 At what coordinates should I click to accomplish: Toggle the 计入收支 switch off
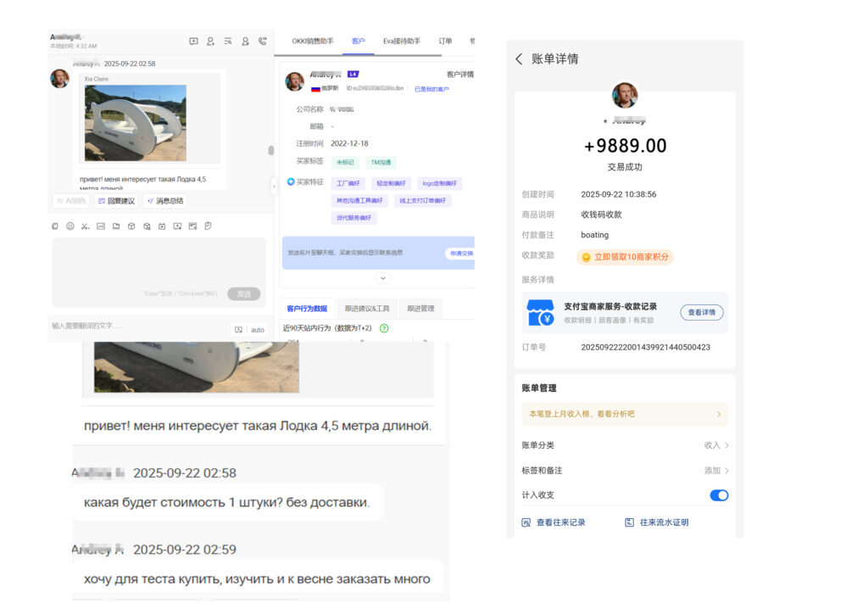click(x=719, y=495)
